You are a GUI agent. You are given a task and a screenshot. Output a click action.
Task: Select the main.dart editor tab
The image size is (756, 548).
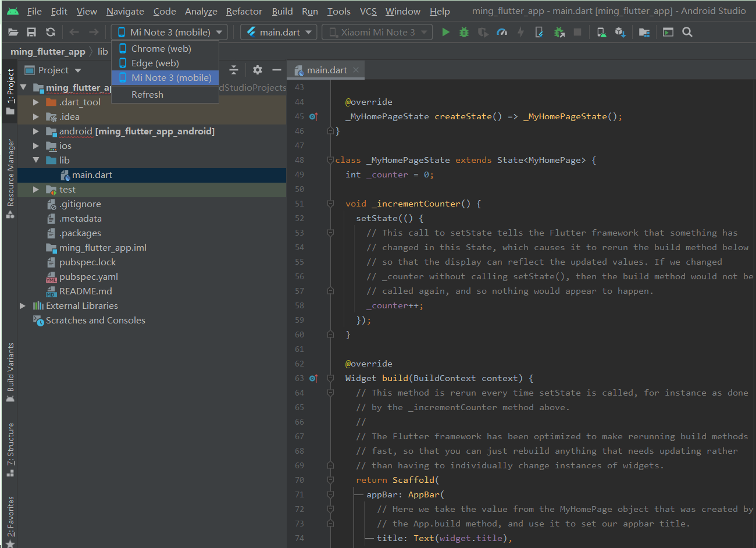[327, 70]
